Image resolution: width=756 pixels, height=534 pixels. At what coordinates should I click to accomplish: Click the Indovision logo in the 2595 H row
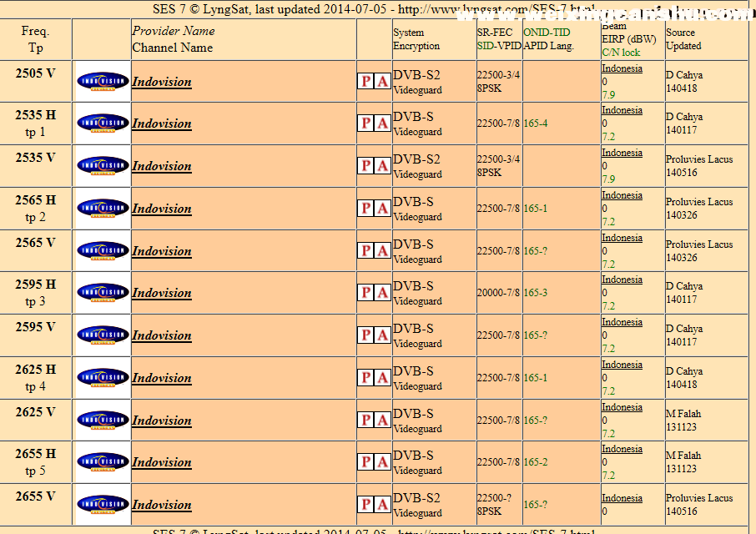(x=103, y=293)
